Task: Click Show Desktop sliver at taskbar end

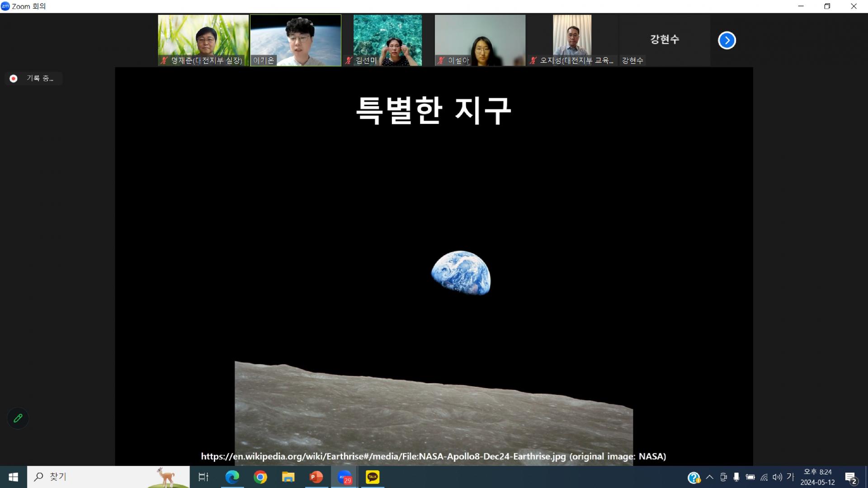Action: 866,477
